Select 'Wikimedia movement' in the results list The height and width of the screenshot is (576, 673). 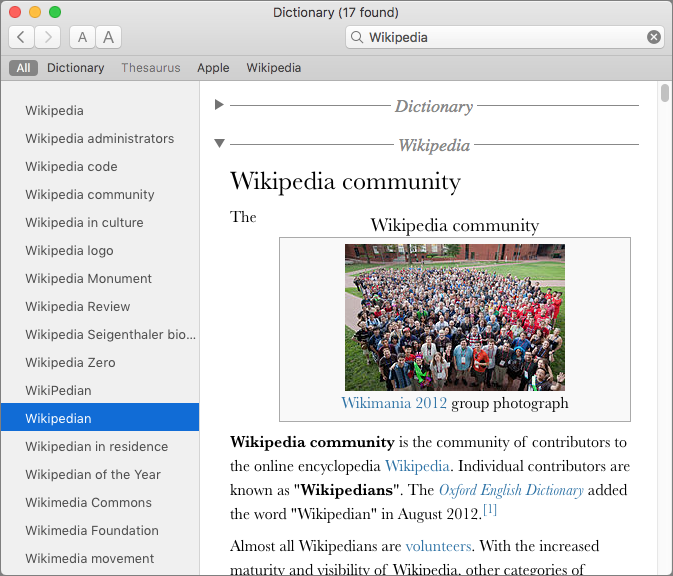(100, 558)
